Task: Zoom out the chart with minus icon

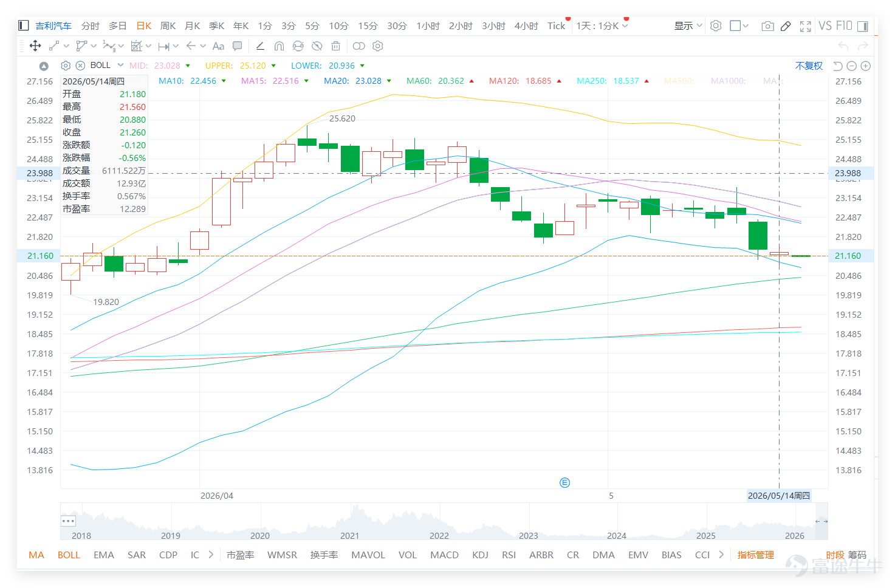Action: [852, 66]
